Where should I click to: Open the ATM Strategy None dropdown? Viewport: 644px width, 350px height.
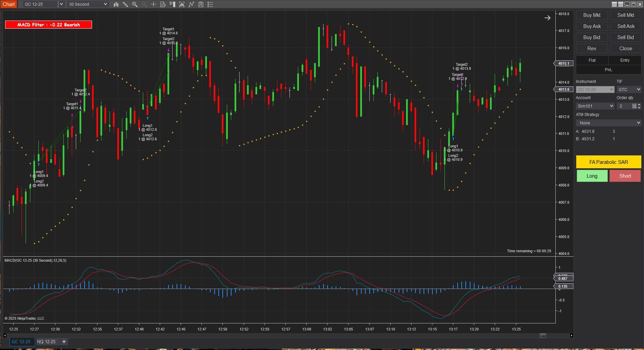pos(609,123)
